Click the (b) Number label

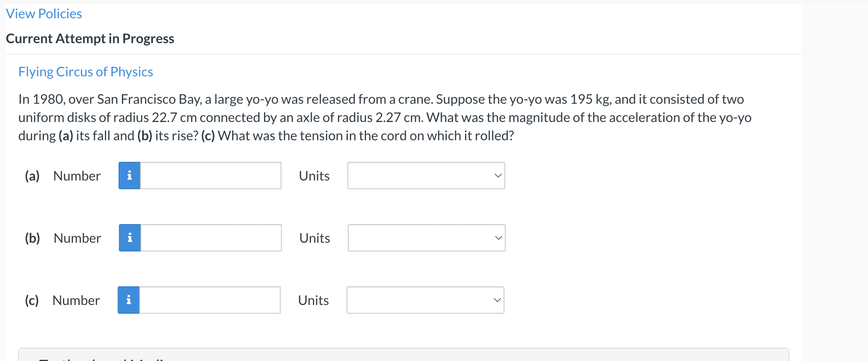(x=63, y=238)
